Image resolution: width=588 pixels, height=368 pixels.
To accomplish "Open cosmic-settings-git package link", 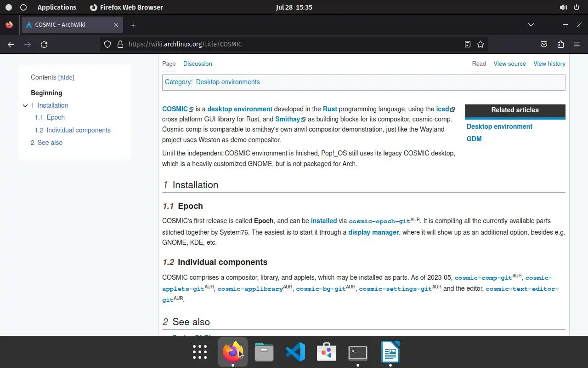I will (x=396, y=289).
